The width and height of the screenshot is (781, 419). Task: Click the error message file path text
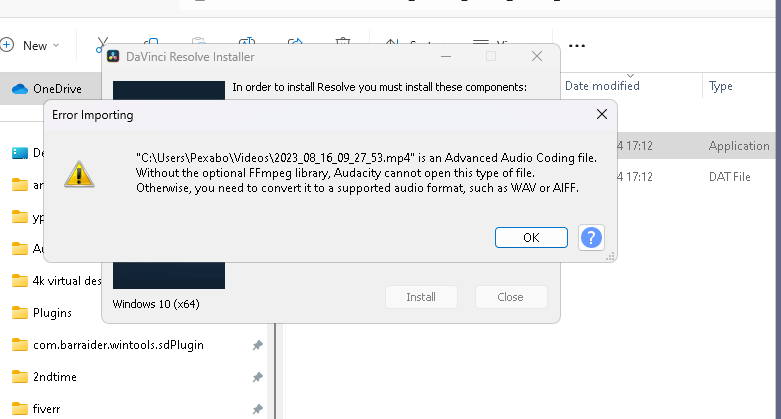tap(275, 158)
